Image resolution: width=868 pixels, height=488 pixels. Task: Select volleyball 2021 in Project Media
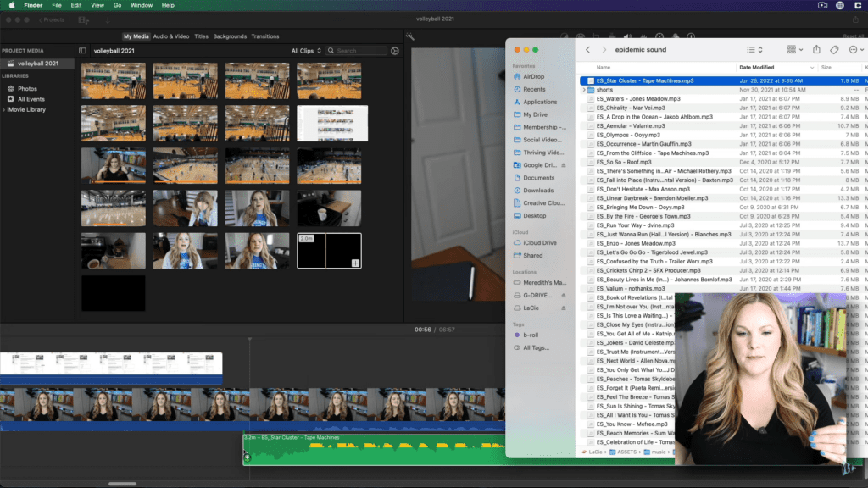click(37, 64)
